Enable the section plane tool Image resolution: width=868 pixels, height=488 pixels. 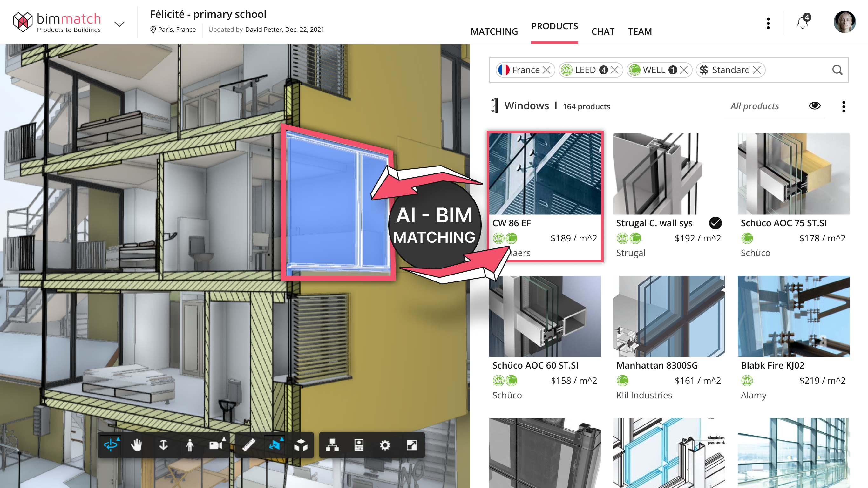coord(275,445)
